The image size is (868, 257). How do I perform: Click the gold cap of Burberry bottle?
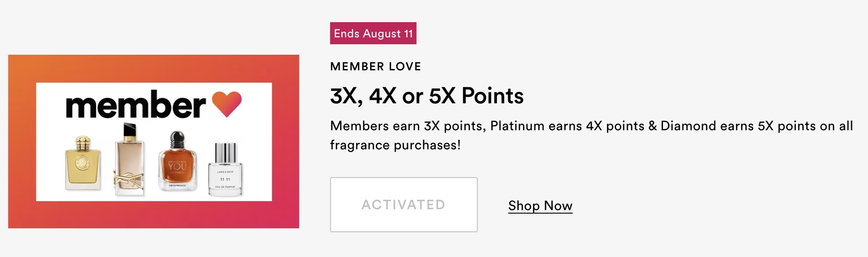coord(83,142)
